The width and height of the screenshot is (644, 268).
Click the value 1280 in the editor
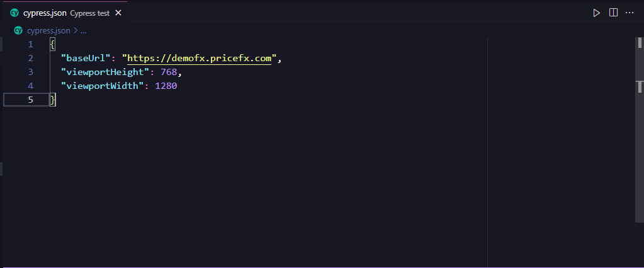click(166, 86)
